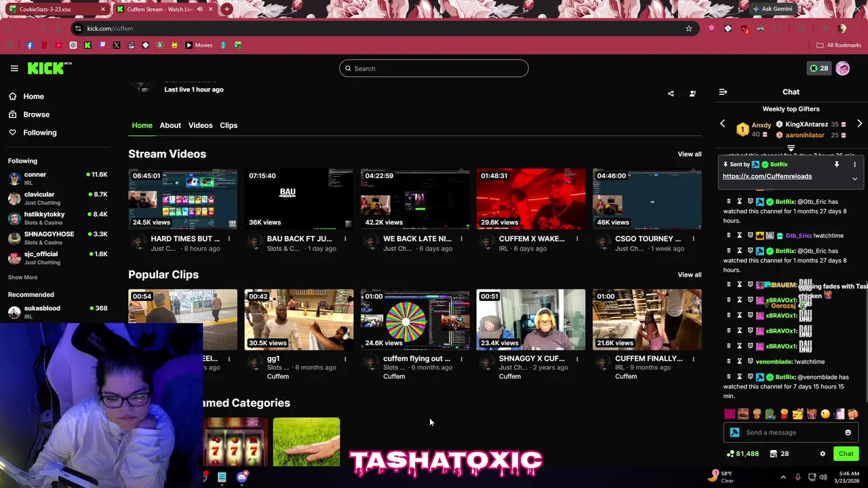Screen dimensions: 868x488
Task: Select the peach emote
Action: (852, 414)
